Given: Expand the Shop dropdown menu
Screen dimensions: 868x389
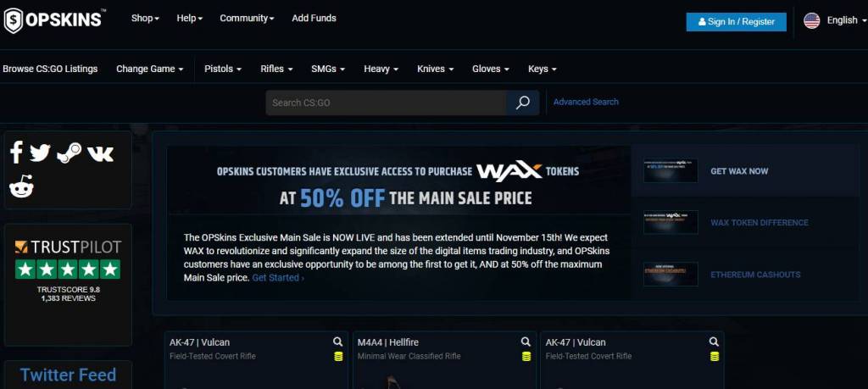Looking at the screenshot, I should point(145,19).
